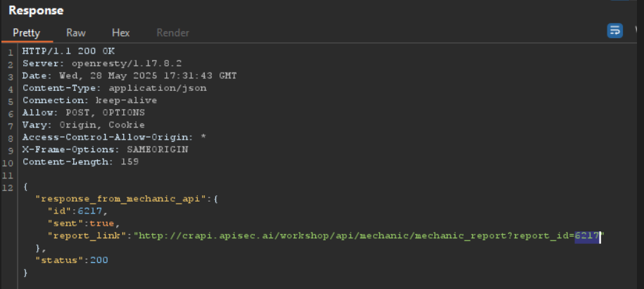Viewport: 644px width, 289px height.
Task: Switch to the Raw tab
Action: (76, 33)
